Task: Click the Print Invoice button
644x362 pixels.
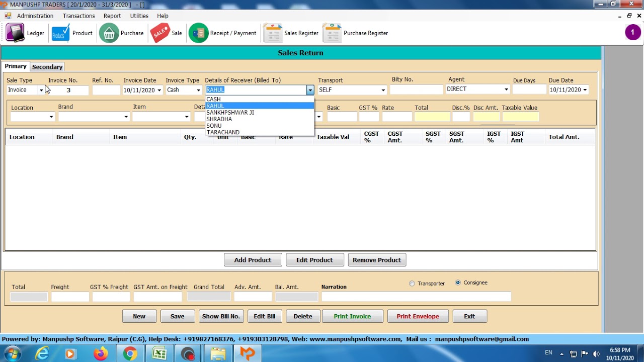Action: click(x=352, y=316)
